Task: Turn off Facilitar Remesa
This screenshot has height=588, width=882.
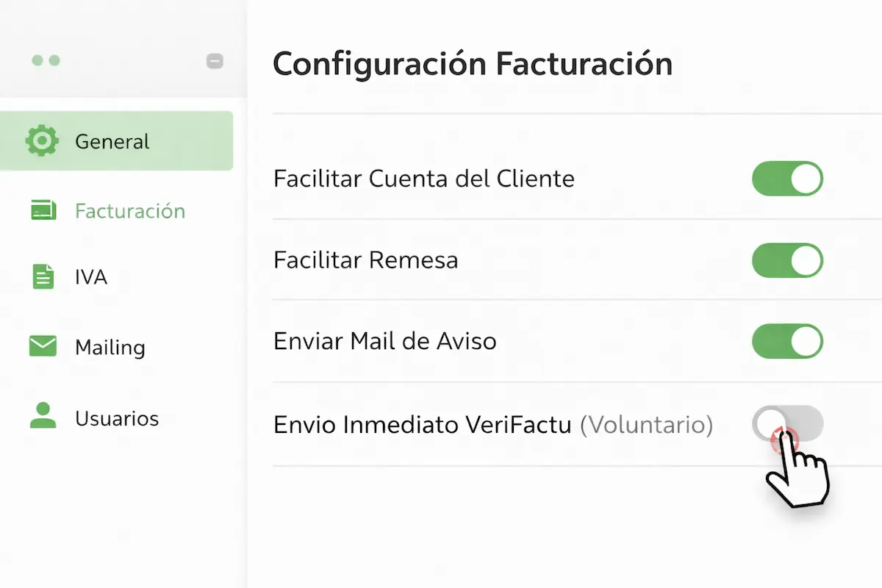Action: point(788,260)
